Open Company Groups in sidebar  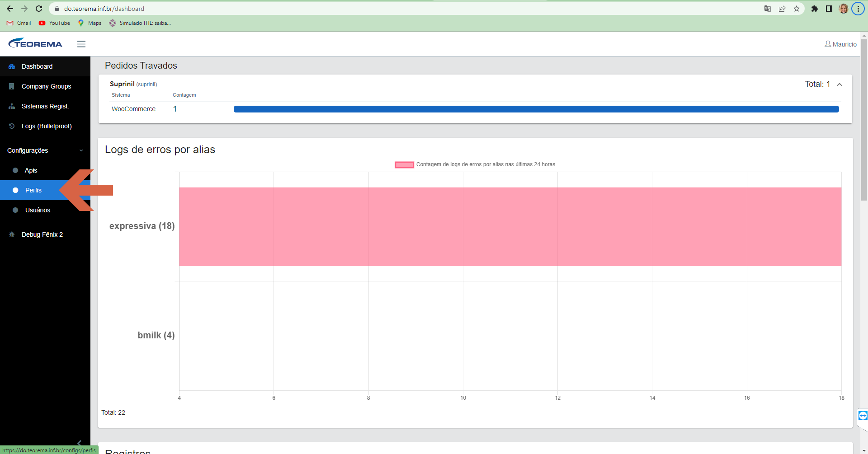(45, 86)
